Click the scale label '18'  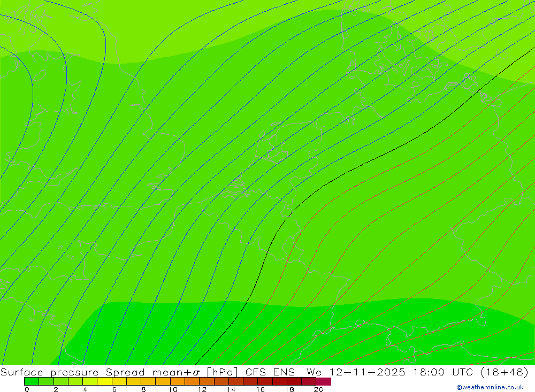pos(289,389)
